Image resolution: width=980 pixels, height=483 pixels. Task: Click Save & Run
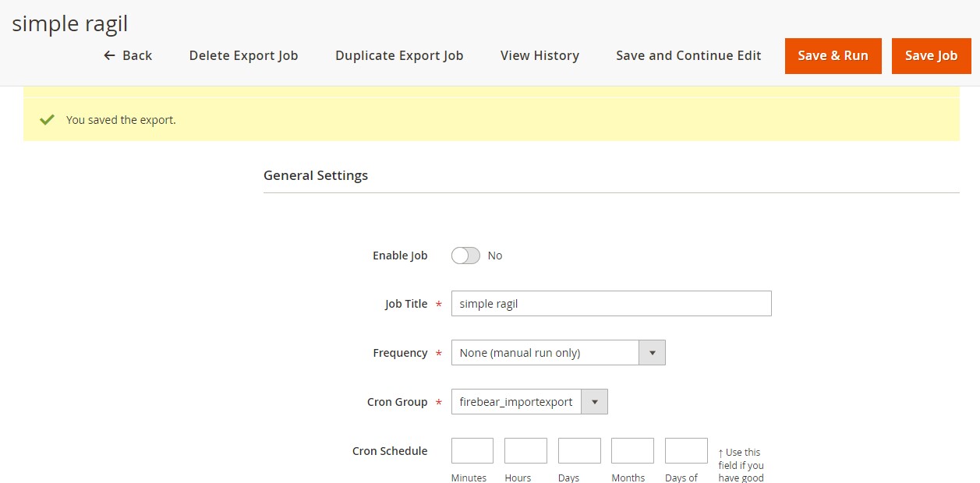coord(833,55)
